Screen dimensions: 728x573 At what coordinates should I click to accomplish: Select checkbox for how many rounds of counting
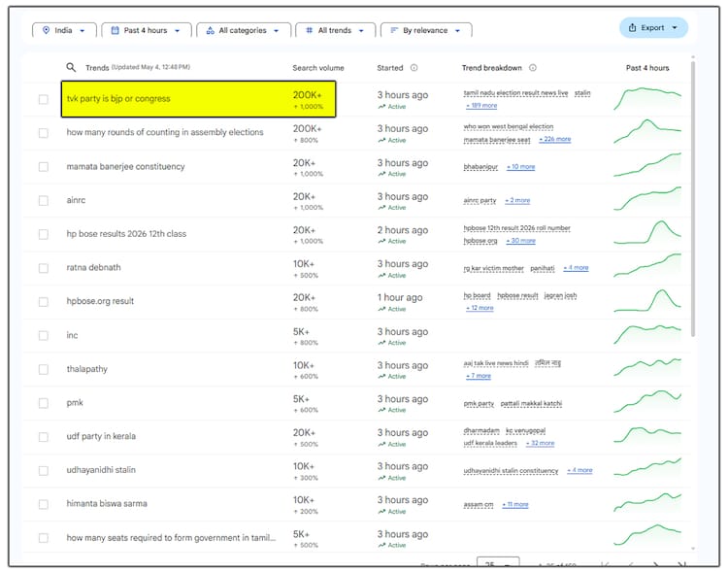(43, 133)
